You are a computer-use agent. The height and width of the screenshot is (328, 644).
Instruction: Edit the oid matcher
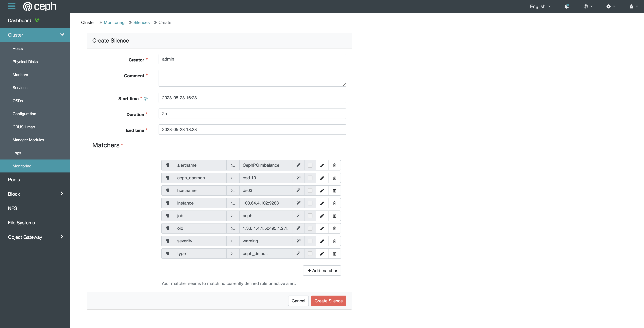322,228
